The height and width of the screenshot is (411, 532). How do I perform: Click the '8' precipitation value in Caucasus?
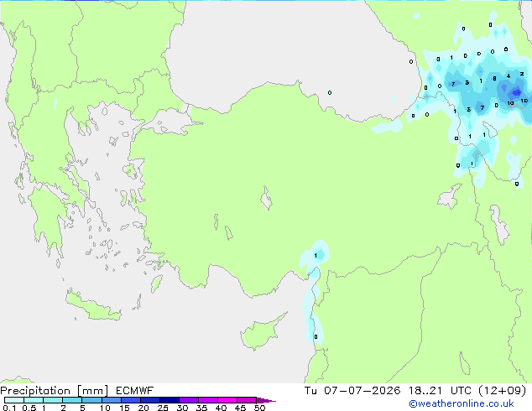point(495,79)
